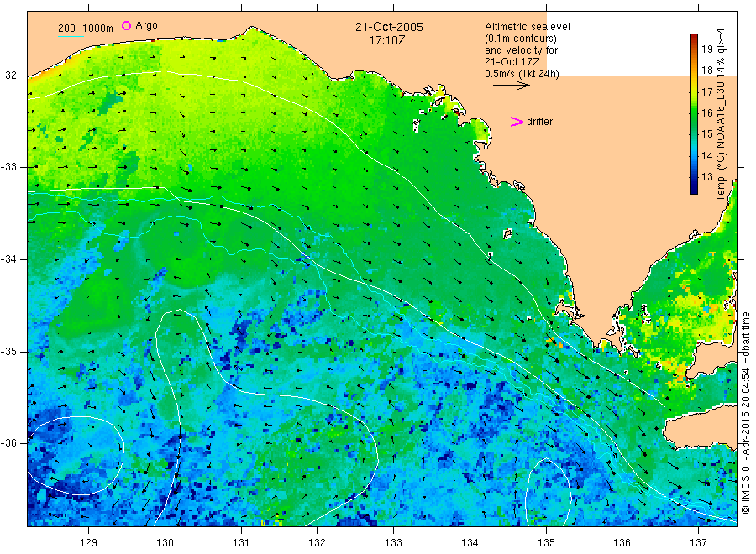
Task: Click the IMOS copyright timestamp text
Action: pyautogui.click(x=745, y=413)
